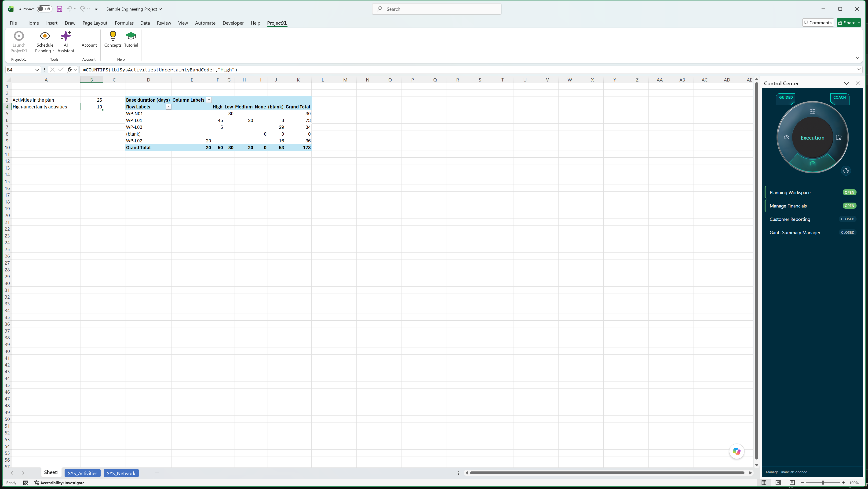
Task: Toggle Gantt Summary Manager CLOSED status
Action: click(847, 232)
